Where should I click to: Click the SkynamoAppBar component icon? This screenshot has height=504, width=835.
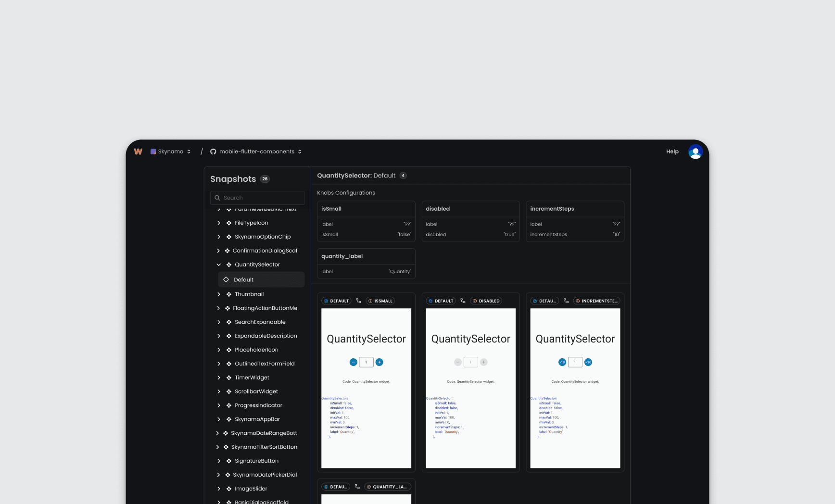[229, 419]
